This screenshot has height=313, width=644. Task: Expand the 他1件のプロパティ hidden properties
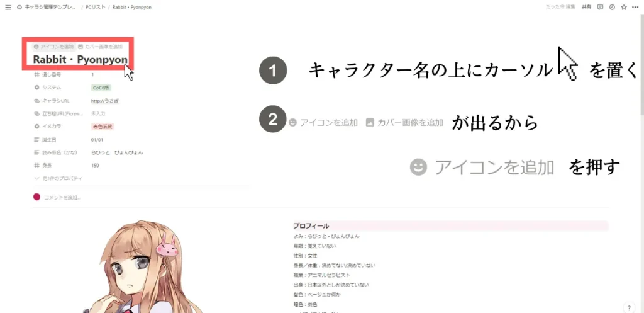pos(58,178)
